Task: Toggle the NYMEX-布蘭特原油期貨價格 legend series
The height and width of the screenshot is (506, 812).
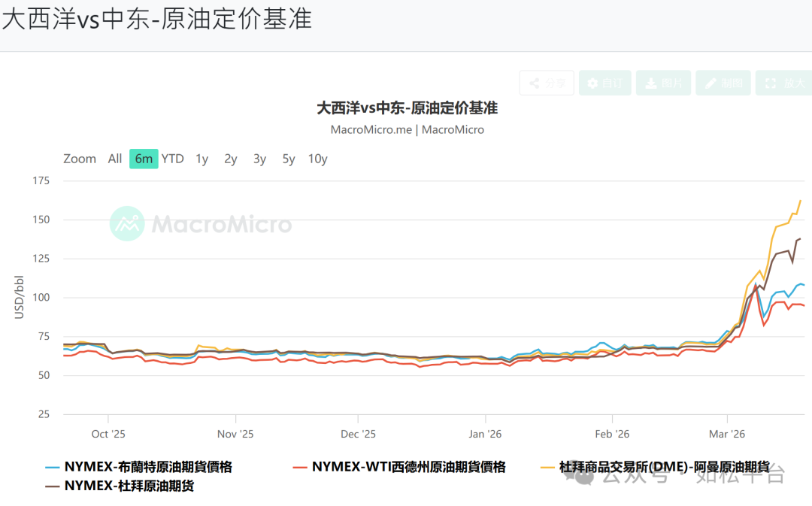Action: (x=138, y=467)
